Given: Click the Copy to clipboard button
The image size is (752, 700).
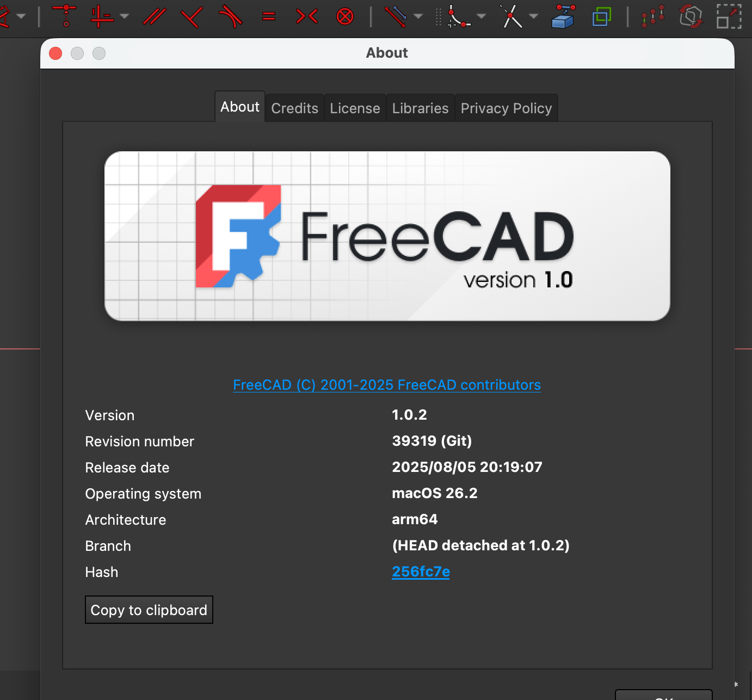Looking at the screenshot, I should tap(149, 610).
